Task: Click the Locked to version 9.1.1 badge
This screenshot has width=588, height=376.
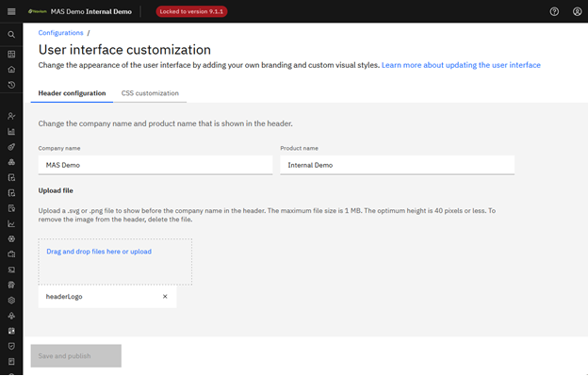Action: coord(191,11)
